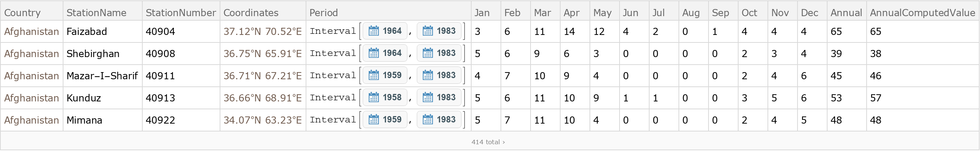This screenshot has width=980, height=151.
Task: Click the 1964 calendar icon in Shebirghan row
Action: point(374,53)
